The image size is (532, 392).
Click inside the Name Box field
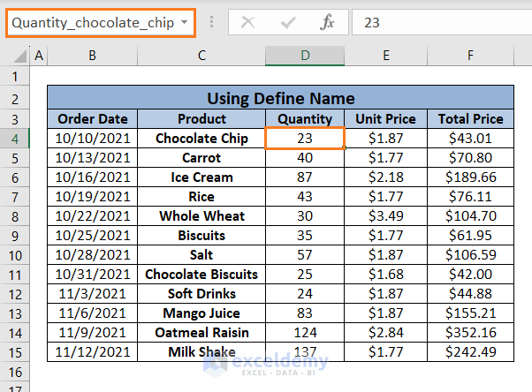coord(92,23)
